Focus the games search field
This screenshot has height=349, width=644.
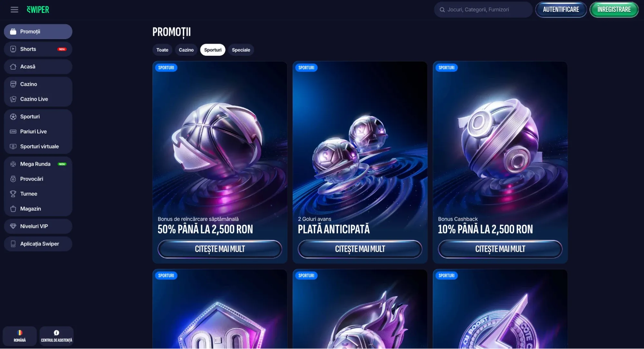point(483,10)
